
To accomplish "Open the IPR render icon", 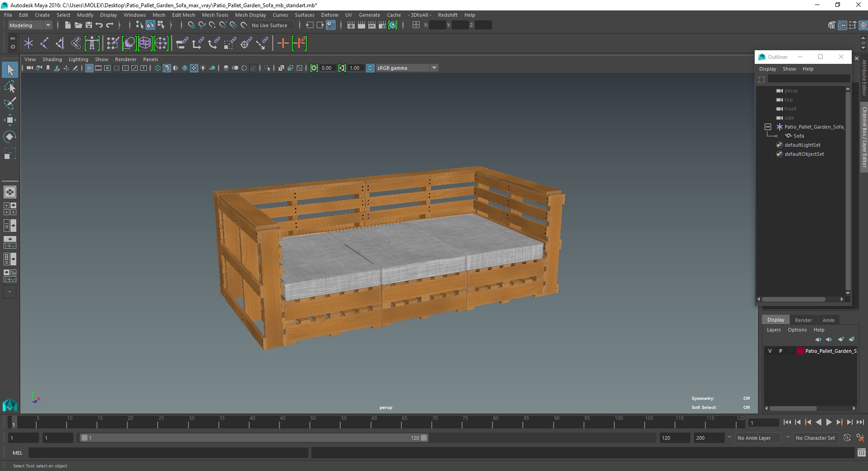I will (372, 25).
